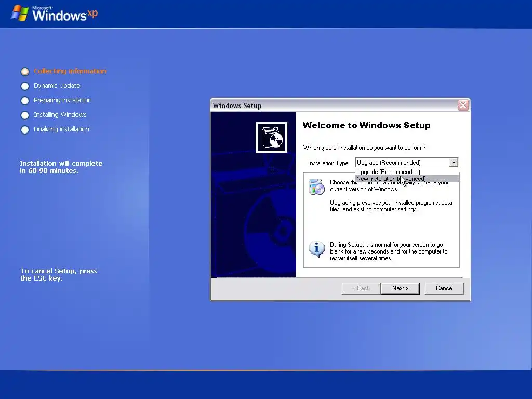The width and height of the screenshot is (532, 399).
Task: Click the Windows XP flag logo
Action: tap(20, 13)
